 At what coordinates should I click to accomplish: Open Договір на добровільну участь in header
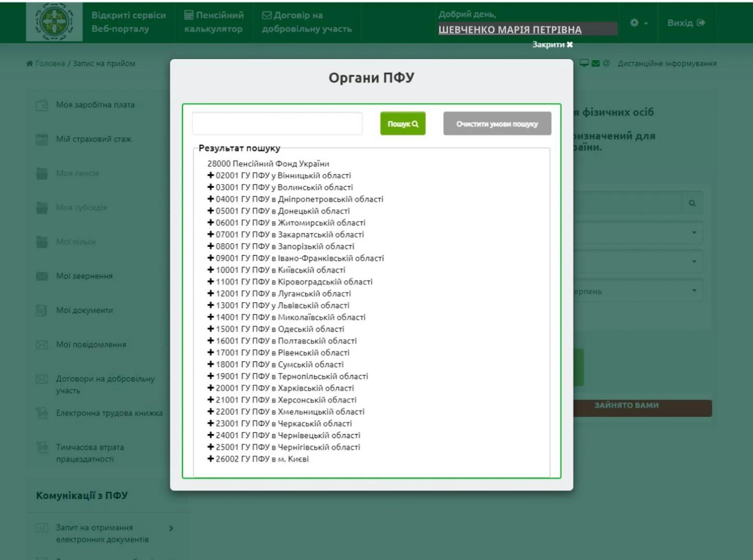[307, 22]
